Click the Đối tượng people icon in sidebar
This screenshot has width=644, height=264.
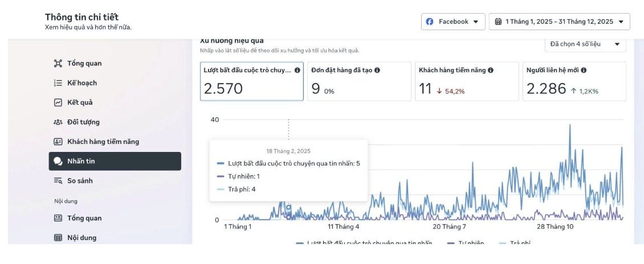pyautogui.click(x=58, y=122)
